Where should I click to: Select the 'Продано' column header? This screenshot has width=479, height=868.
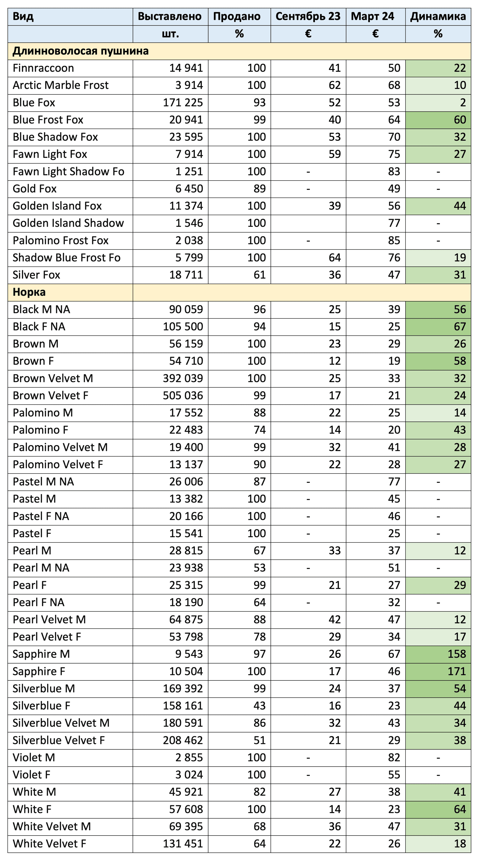pos(237,16)
